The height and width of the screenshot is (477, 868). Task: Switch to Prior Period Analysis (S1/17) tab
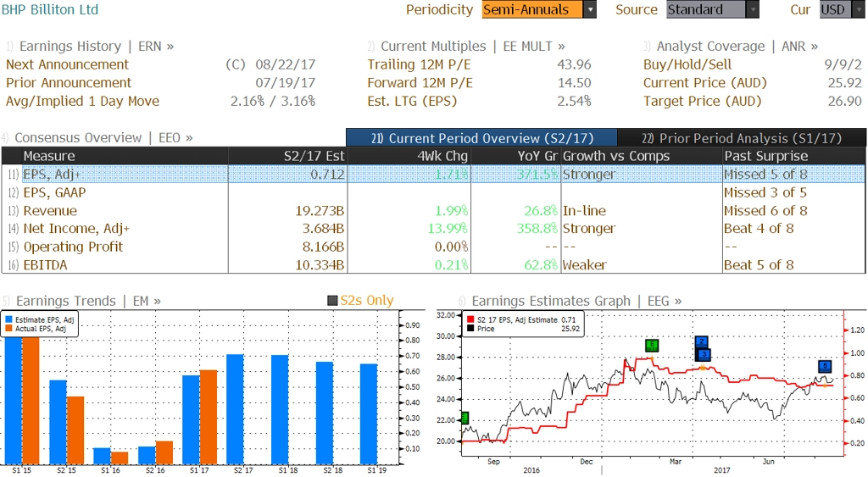coord(742,138)
